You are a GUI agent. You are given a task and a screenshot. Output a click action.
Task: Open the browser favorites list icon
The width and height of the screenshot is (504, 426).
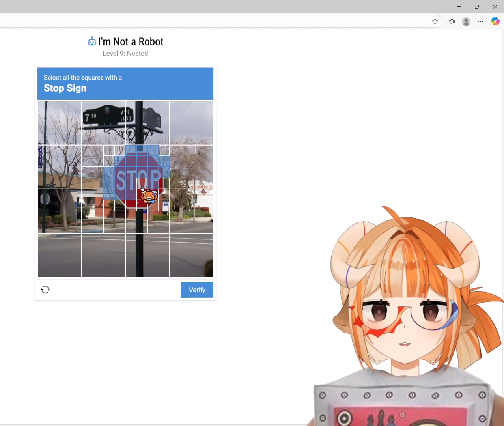pyautogui.click(x=452, y=21)
